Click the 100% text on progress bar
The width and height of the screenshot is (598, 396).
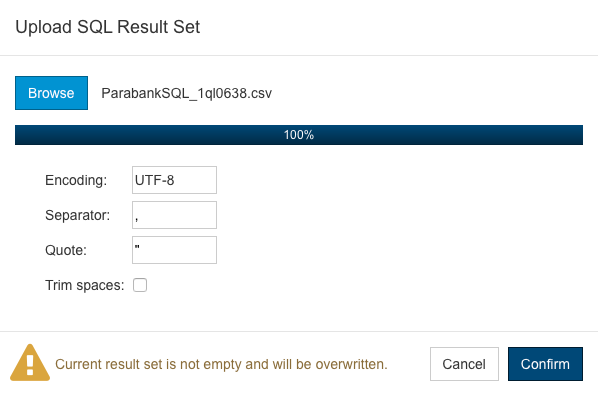pos(299,135)
